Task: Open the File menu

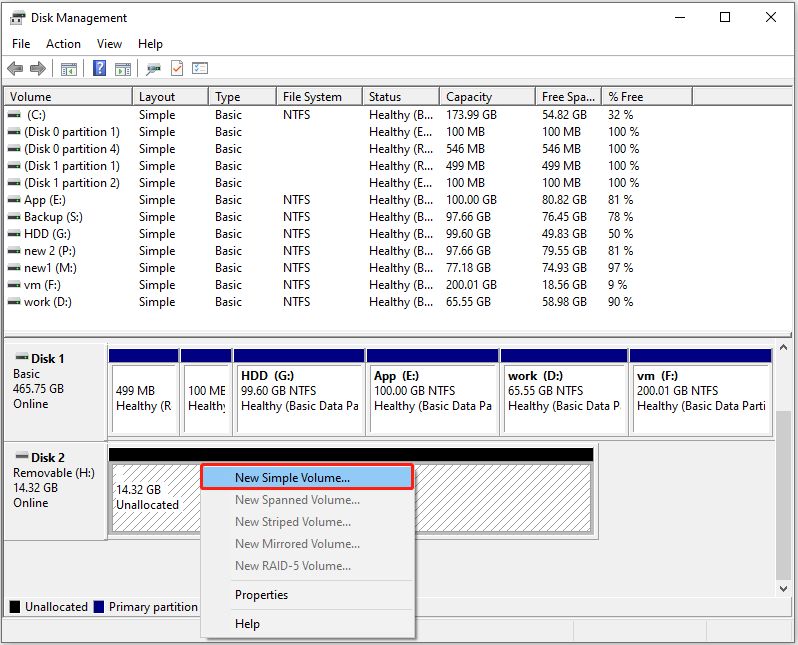Action: click(x=21, y=44)
